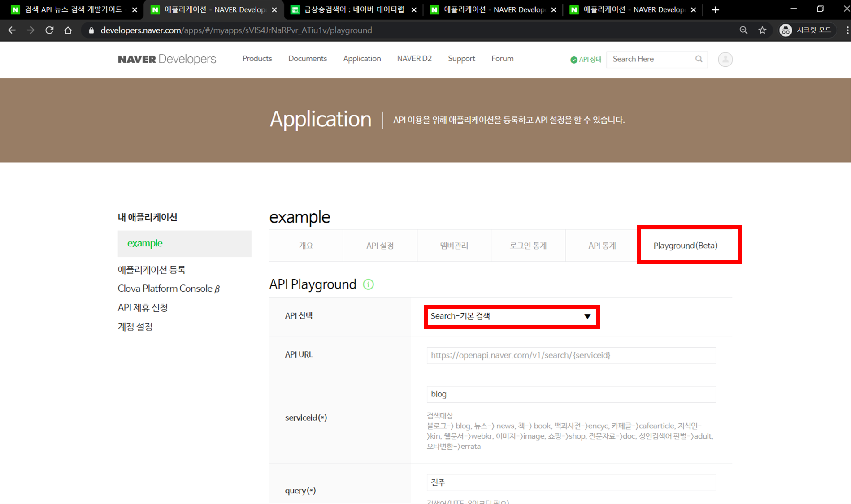Switch to the 개요 tab
The height and width of the screenshot is (504, 851).
(x=306, y=246)
